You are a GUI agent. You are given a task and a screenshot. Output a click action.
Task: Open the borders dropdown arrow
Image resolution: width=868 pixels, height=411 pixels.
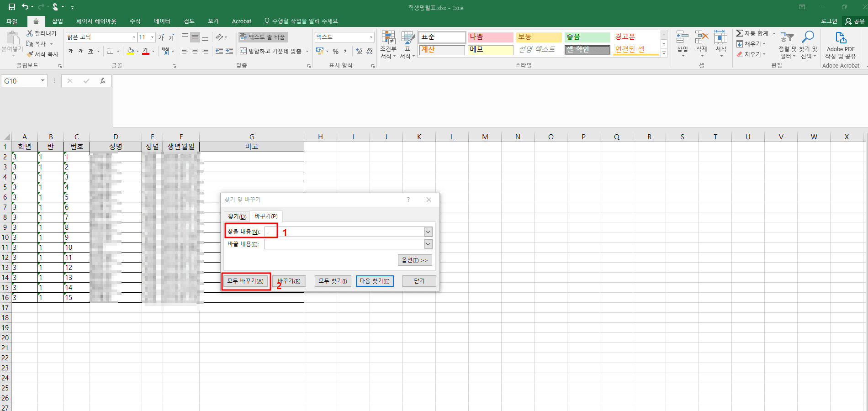click(x=118, y=51)
